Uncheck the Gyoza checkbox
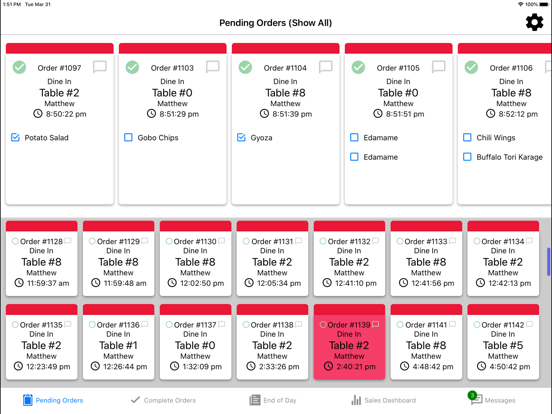This screenshot has height=414, width=552. 241,137
